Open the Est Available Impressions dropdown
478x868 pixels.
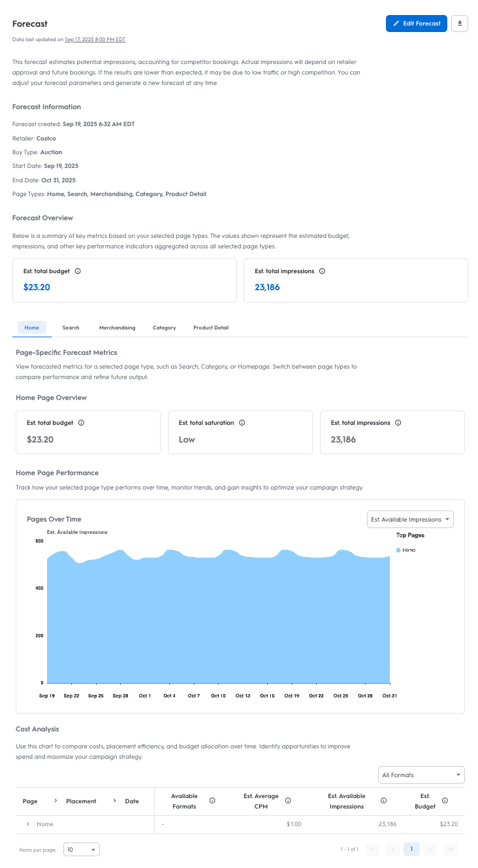pos(410,520)
